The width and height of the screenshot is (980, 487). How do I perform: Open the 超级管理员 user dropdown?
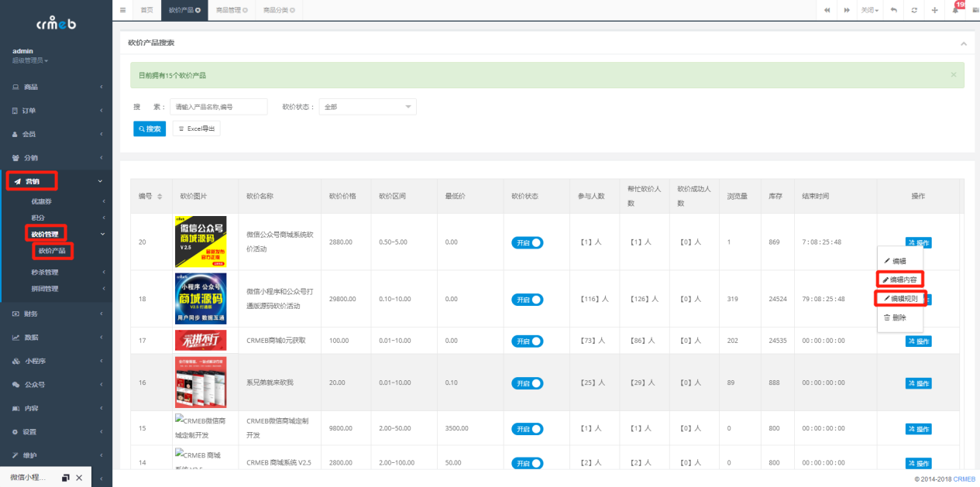(30, 60)
